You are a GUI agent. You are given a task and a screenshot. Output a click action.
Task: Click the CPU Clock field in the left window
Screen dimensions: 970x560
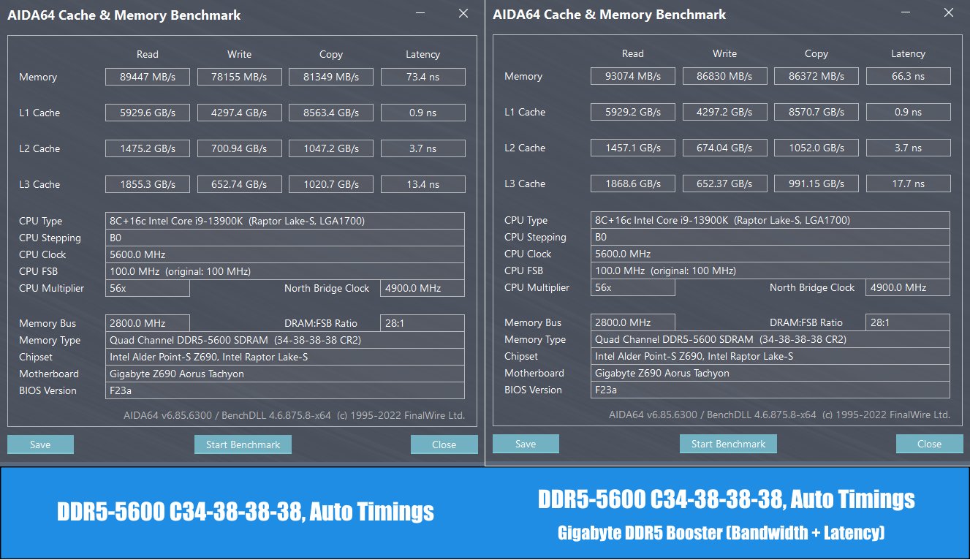click(285, 254)
